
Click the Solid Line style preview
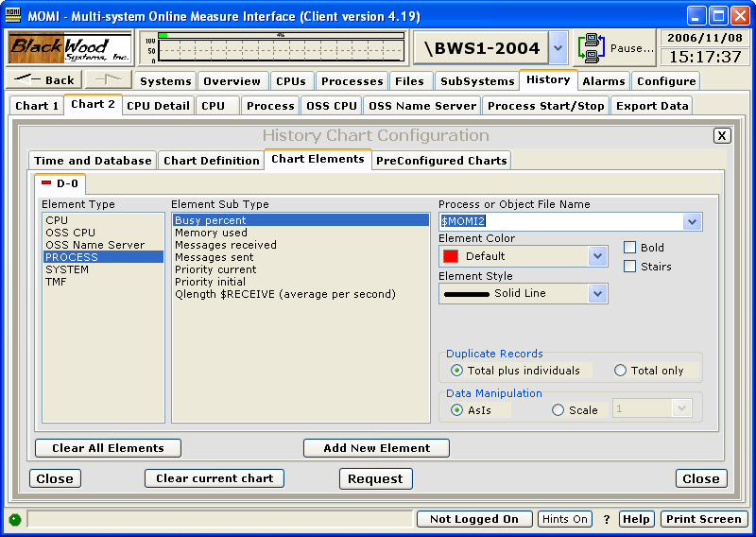(x=466, y=294)
